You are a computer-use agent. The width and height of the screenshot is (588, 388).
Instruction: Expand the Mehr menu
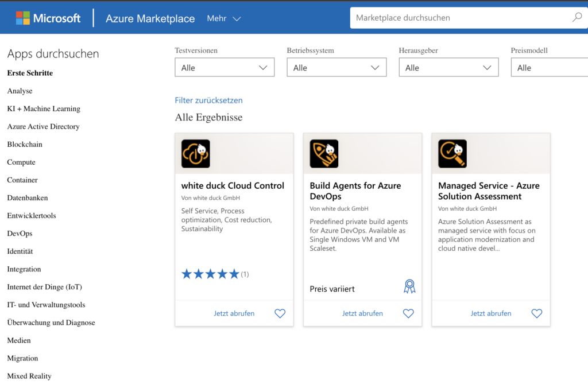224,18
